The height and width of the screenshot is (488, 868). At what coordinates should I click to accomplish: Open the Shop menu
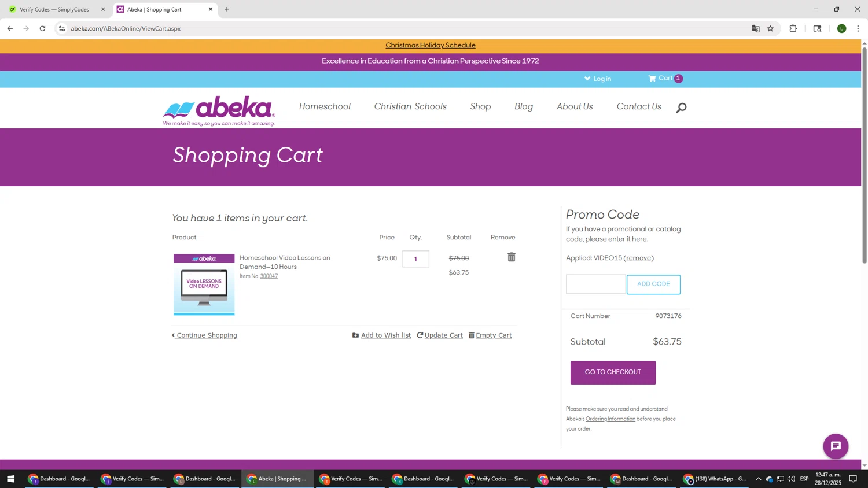[x=480, y=107]
